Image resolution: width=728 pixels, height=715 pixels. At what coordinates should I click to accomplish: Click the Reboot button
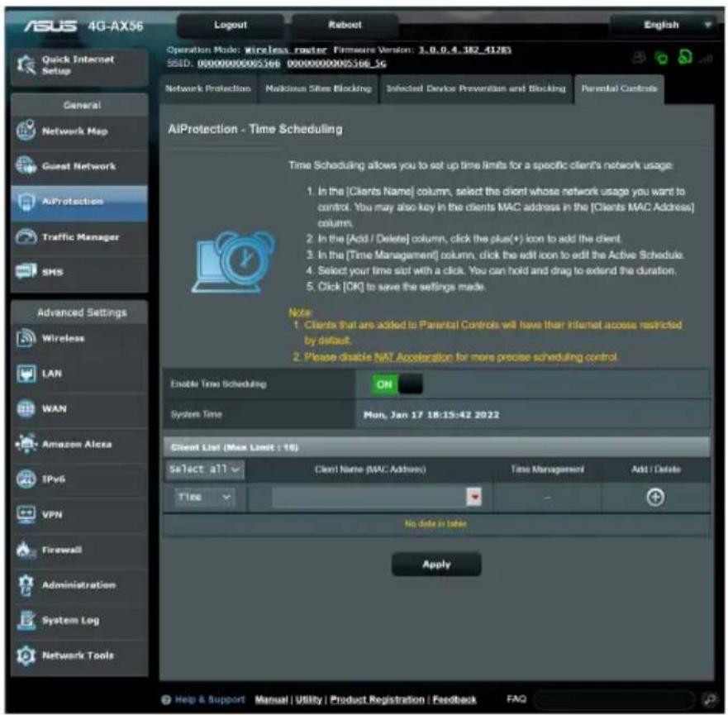click(x=345, y=25)
